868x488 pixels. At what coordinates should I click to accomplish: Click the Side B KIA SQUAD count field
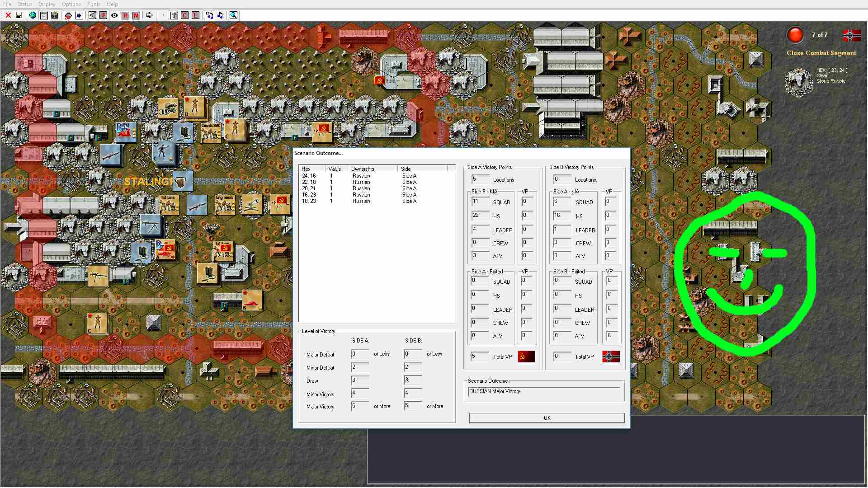pyautogui.click(x=480, y=202)
